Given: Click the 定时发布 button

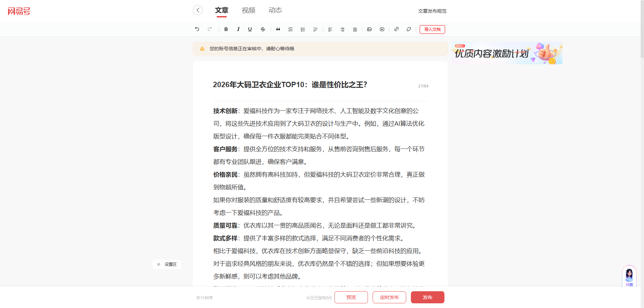Looking at the screenshot, I should (389, 297).
